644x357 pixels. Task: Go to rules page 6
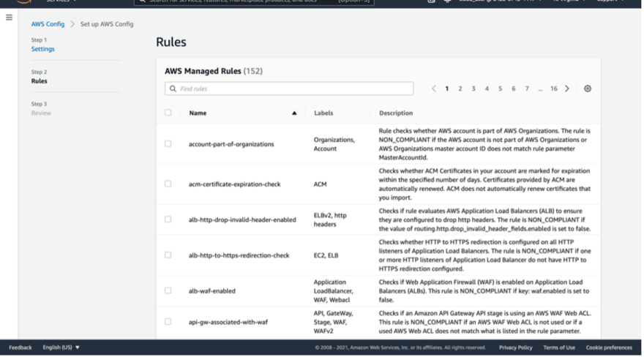click(514, 89)
